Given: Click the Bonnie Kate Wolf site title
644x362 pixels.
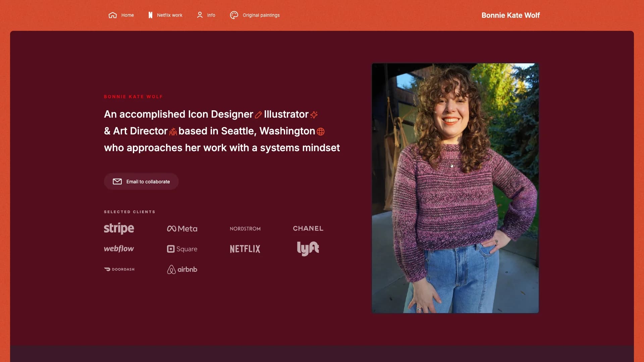Looking at the screenshot, I should point(511,15).
